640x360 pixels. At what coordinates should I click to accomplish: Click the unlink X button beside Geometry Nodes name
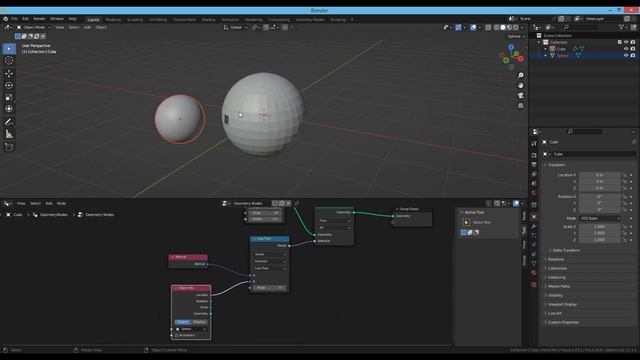point(288,203)
